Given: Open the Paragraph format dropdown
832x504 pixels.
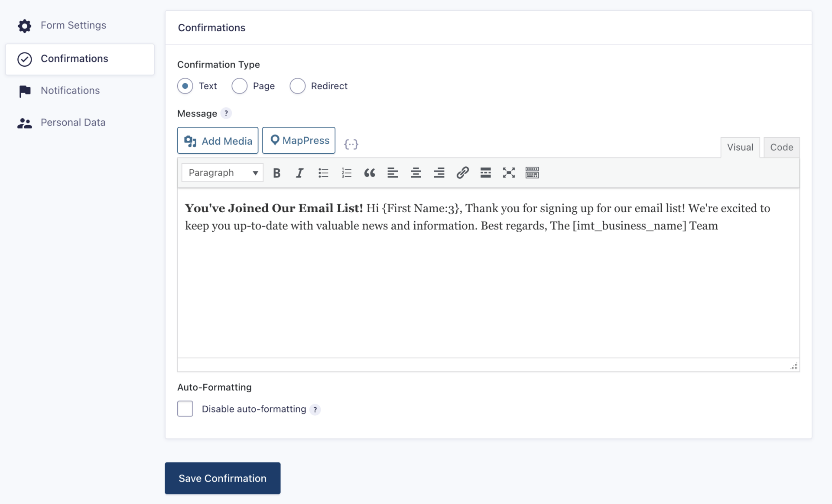Looking at the screenshot, I should (x=222, y=173).
